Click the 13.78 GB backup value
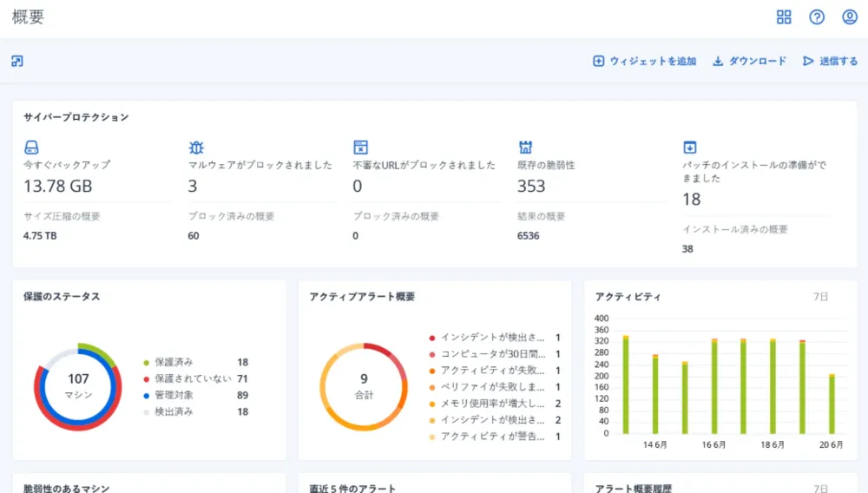This screenshot has height=493, width=868. coord(57,186)
